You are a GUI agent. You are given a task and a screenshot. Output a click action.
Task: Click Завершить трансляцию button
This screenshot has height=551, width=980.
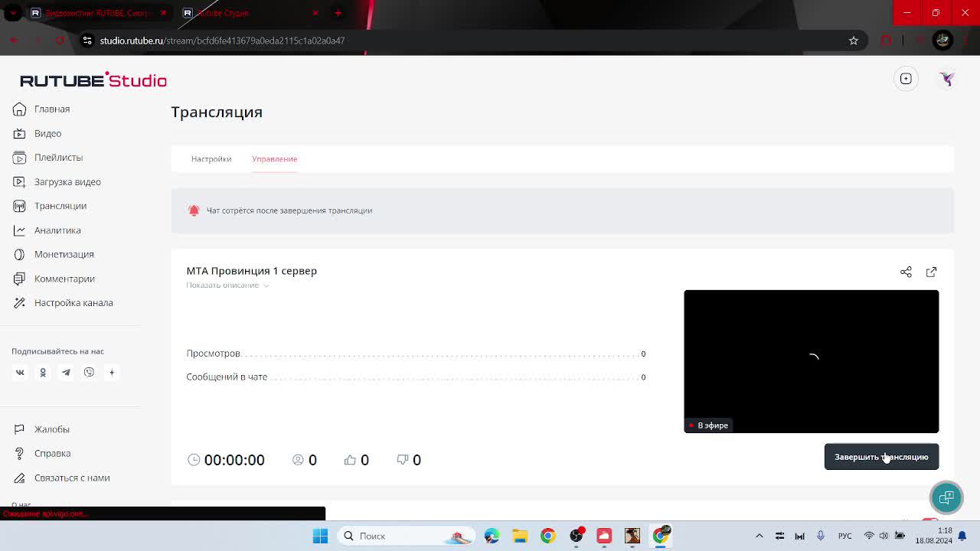click(x=881, y=457)
